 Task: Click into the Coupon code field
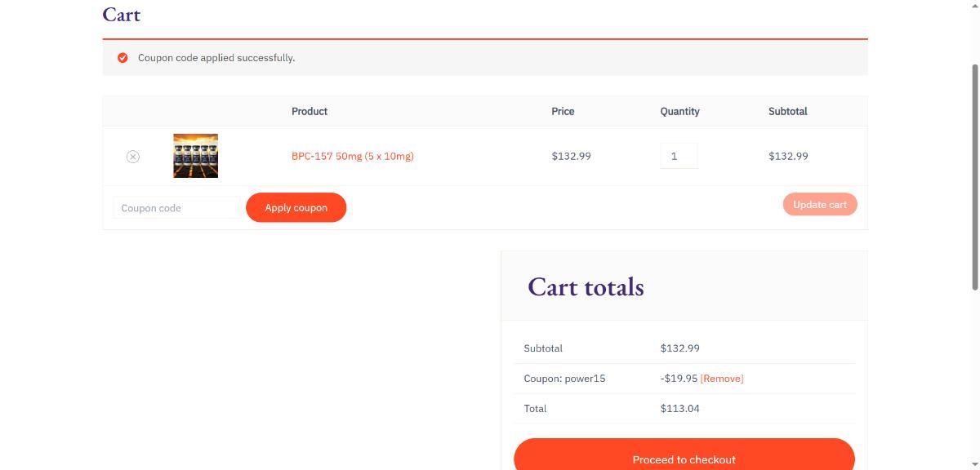(176, 208)
